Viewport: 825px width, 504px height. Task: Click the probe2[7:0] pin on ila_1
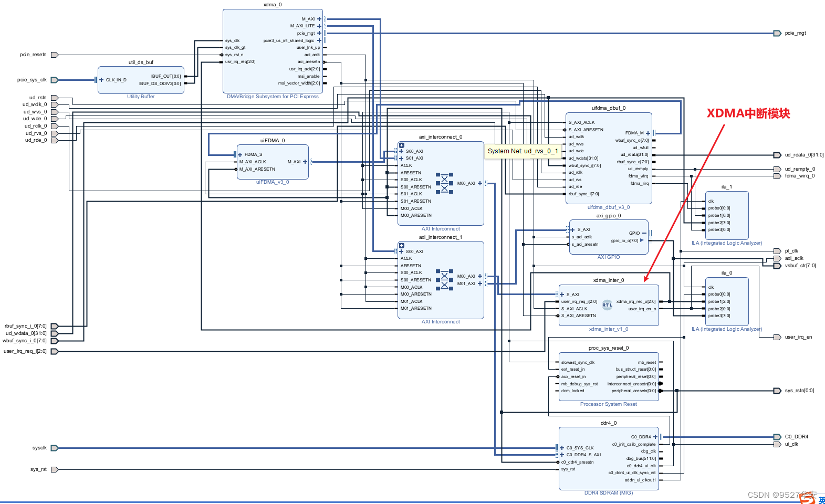click(x=719, y=223)
